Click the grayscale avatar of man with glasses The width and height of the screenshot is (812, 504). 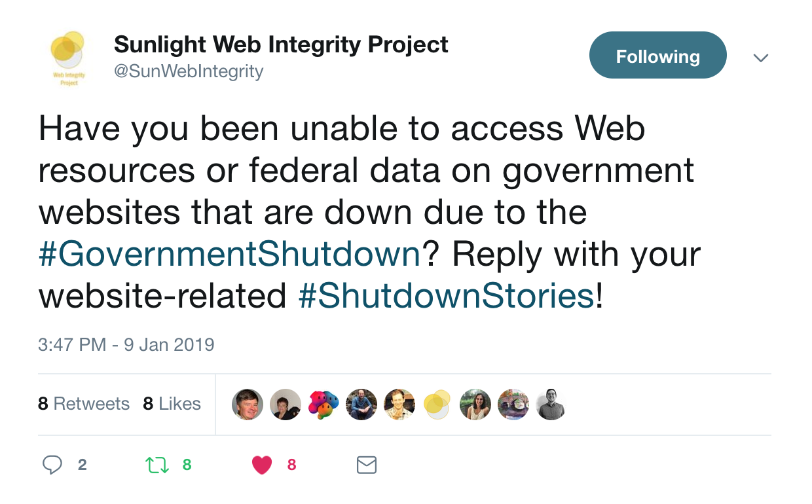[x=551, y=405]
